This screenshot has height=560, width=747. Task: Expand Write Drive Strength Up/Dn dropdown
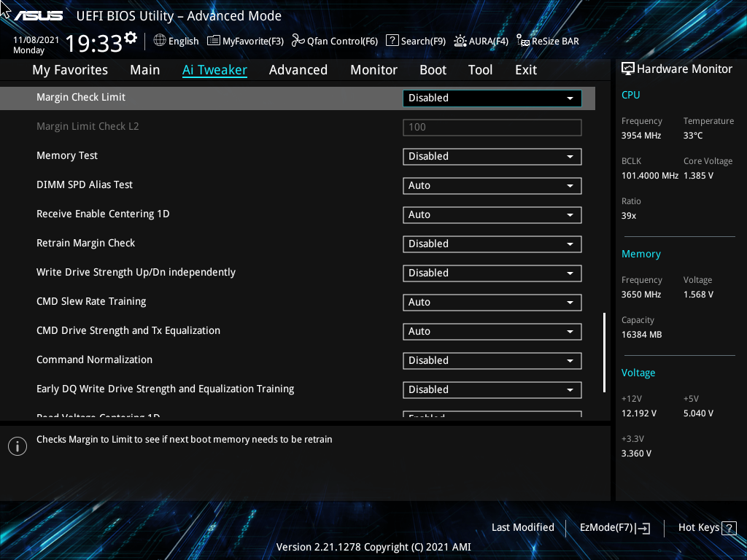(x=492, y=273)
